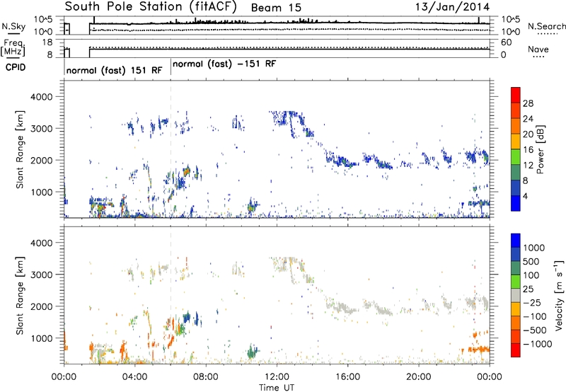Click the "20:00" time tick label
566x392 pixels.
pyautogui.click(x=418, y=377)
